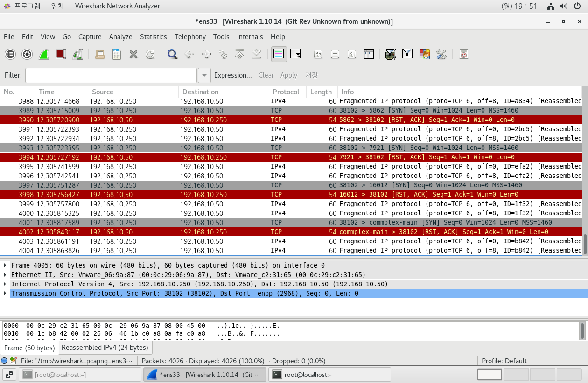Save this capture file icon
The image size is (588, 383).
[116, 54]
